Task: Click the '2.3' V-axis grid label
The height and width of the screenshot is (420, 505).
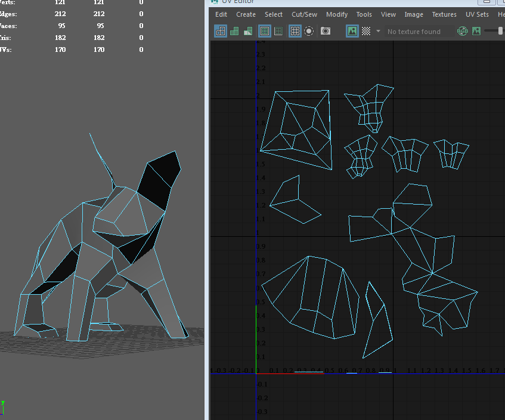Action: (x=261, y=54)
